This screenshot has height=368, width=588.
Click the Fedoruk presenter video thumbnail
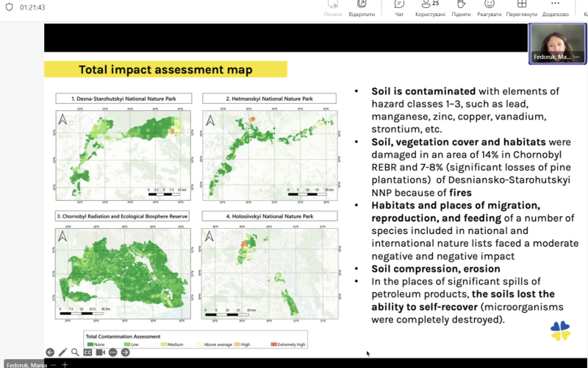pos(556,42)
